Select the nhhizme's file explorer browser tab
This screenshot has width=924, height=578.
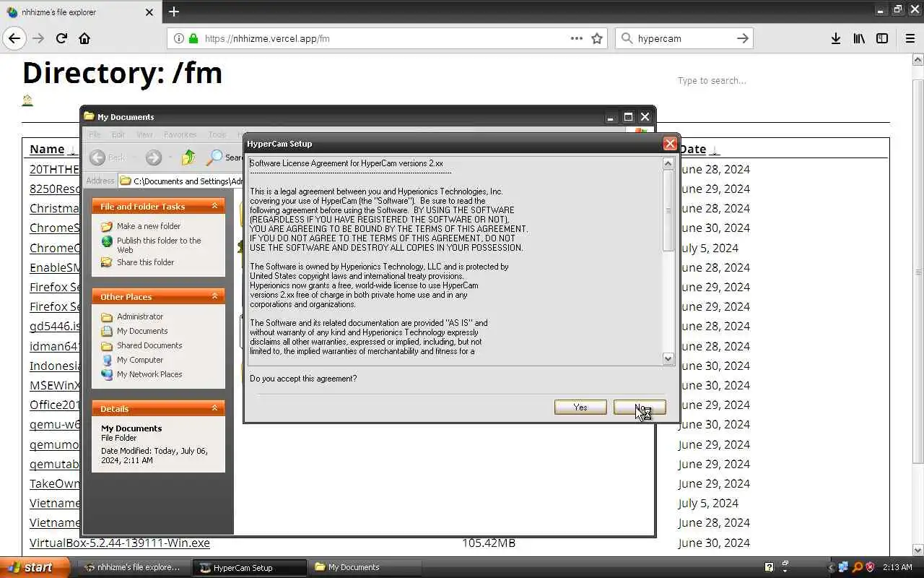pos(80,12)
